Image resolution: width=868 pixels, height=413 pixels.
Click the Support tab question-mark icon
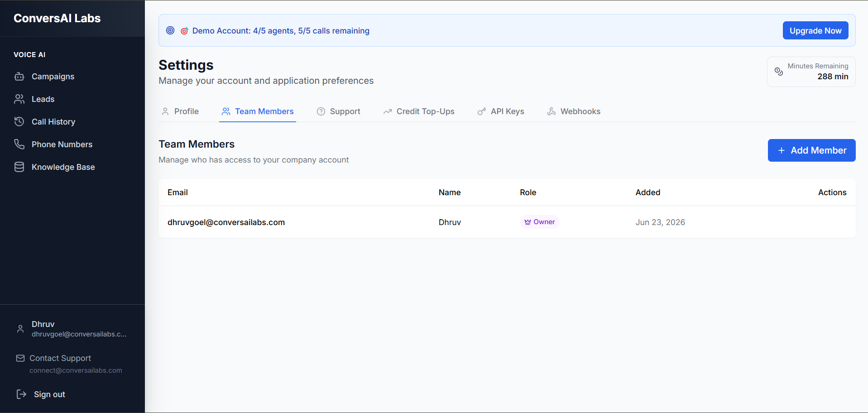pos(321,111)
